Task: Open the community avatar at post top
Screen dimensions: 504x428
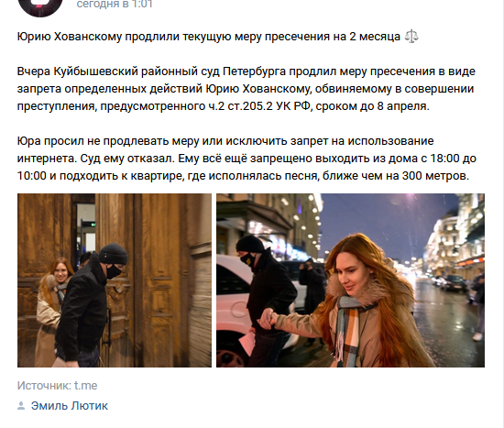Action: 39,6
